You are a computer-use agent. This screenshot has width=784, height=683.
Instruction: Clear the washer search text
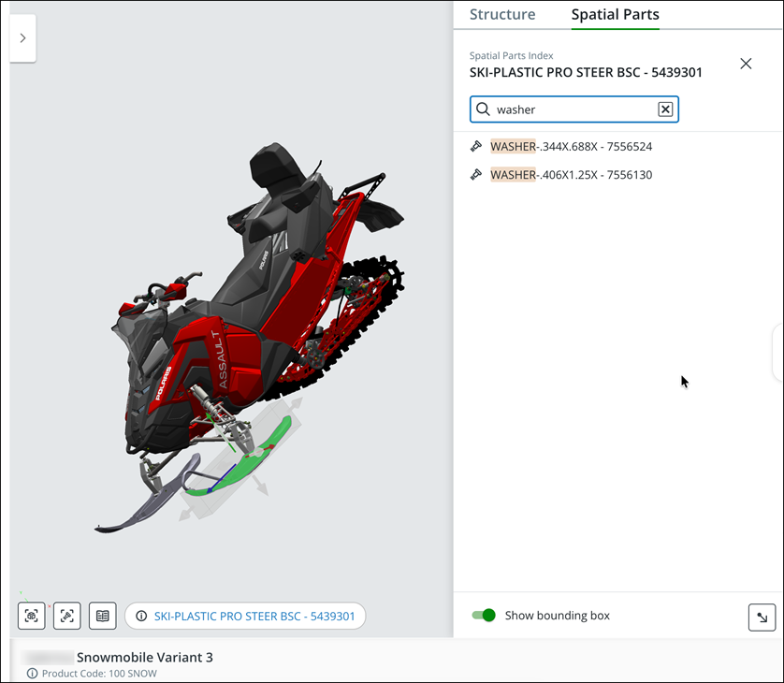pos(665,109)
